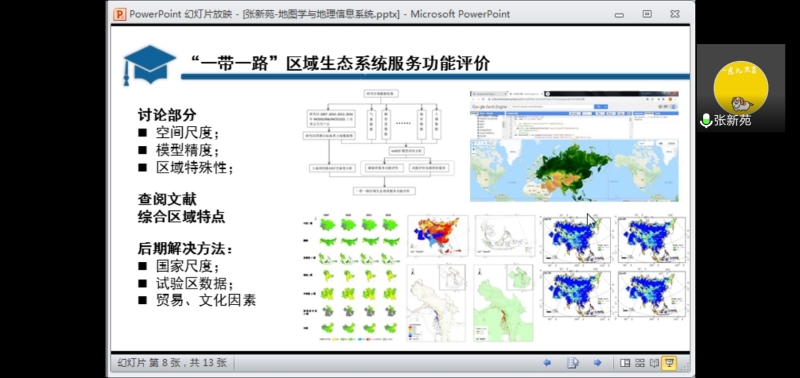Viewport: 800px width, 378px height.
Task: Open the slide show menu icon
Action: [x=572, y=363]
